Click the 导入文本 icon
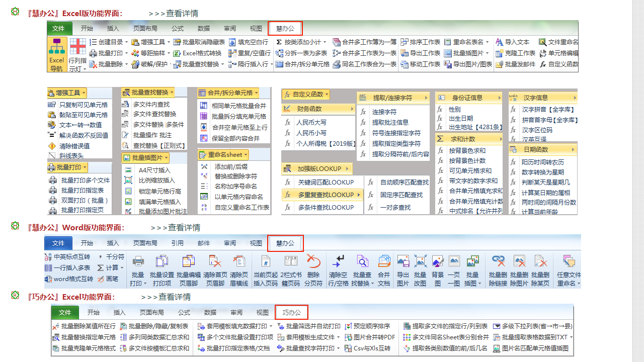The image size is (644, 362). 499,42
